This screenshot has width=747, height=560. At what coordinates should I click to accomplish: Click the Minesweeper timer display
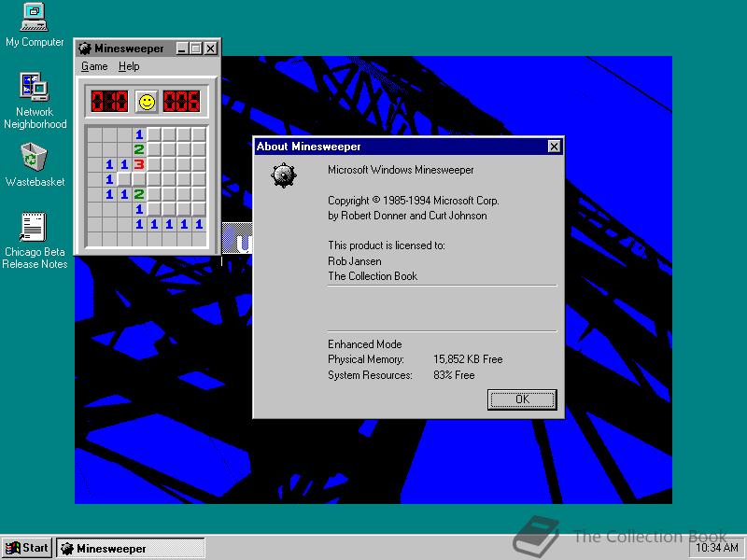point(181,102)
